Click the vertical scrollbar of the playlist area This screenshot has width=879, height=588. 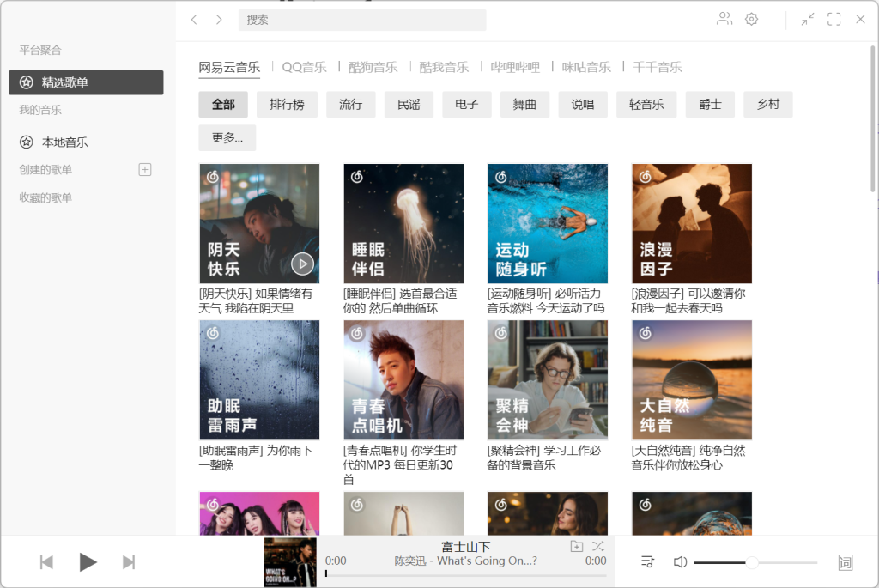point(872,118)
